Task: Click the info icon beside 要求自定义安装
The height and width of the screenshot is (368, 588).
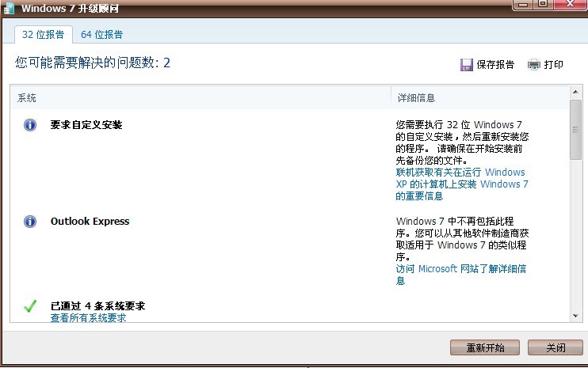Action: click(x=30, y=125)
